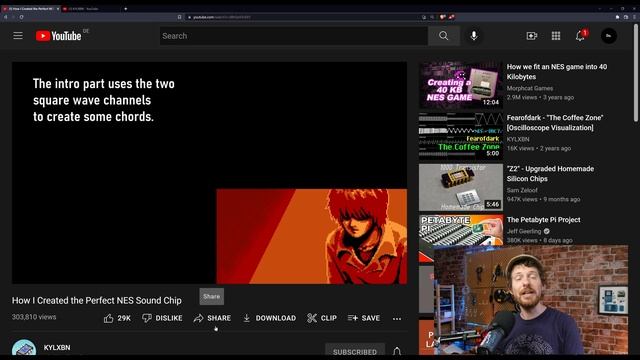Open a new browser tab with plus
Viewport: 640px width, 360px height.
tap(125, 9)
